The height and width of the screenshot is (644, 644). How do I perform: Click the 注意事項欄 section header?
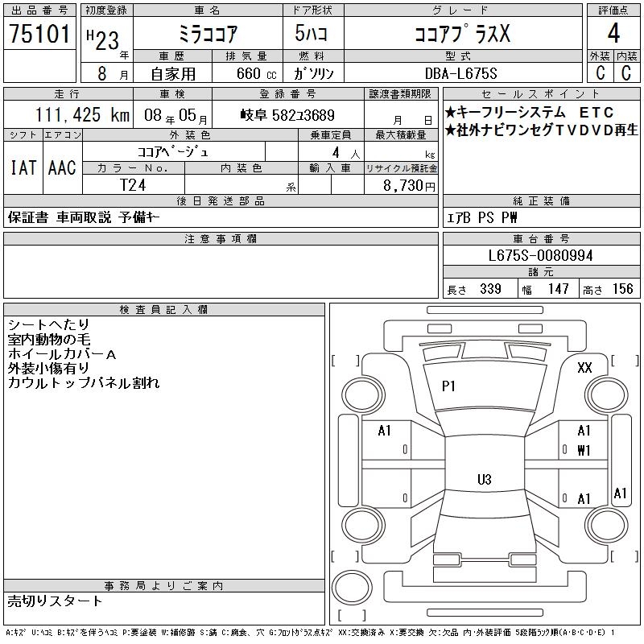click(221, 238)
